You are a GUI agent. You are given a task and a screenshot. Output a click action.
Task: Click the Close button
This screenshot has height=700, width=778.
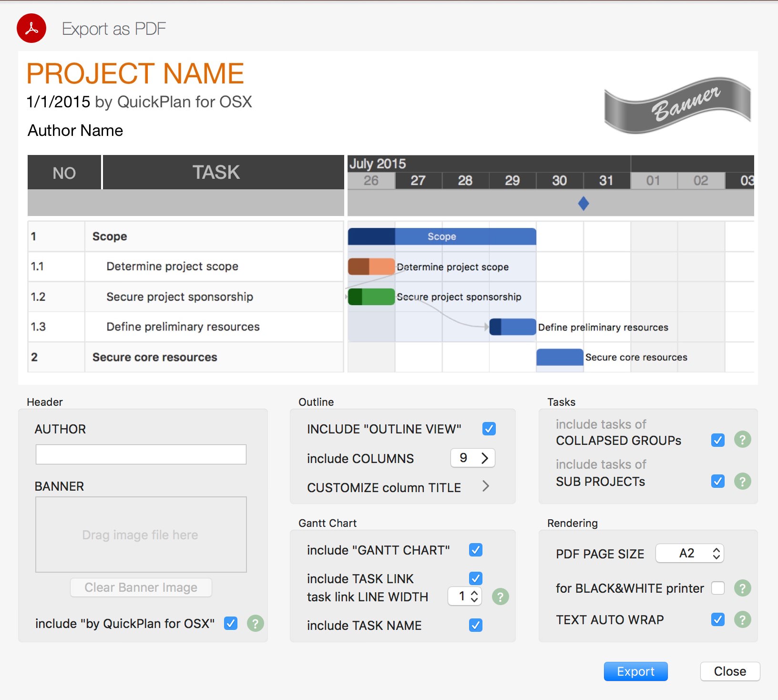pyautogui.click(x=729, y=671)
